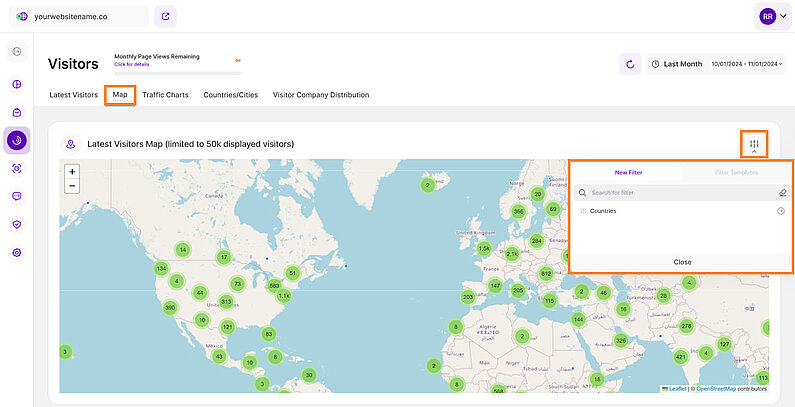Image resolution: width=795 pixels, height=407 pixels.
Task: Clear filter search with eraser icon
Action: 782,192
